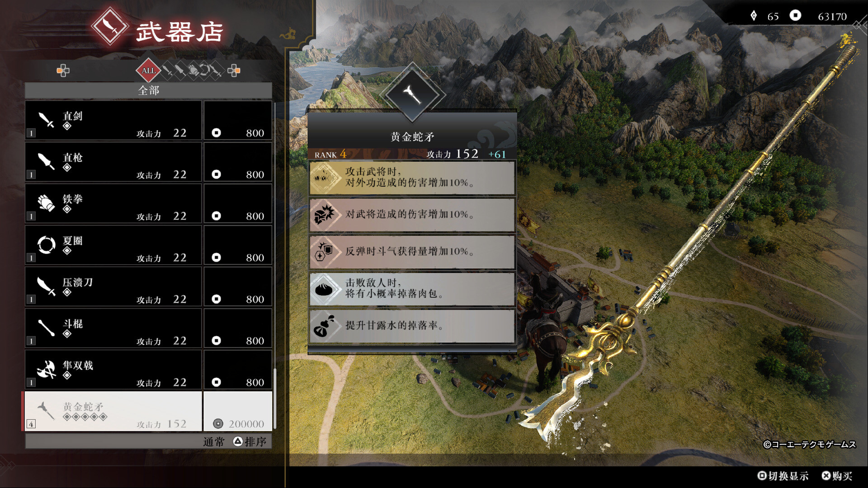Click the right D-pad category switch icon
This screenshot has height=488, width=868.
[x=234, y=70]
